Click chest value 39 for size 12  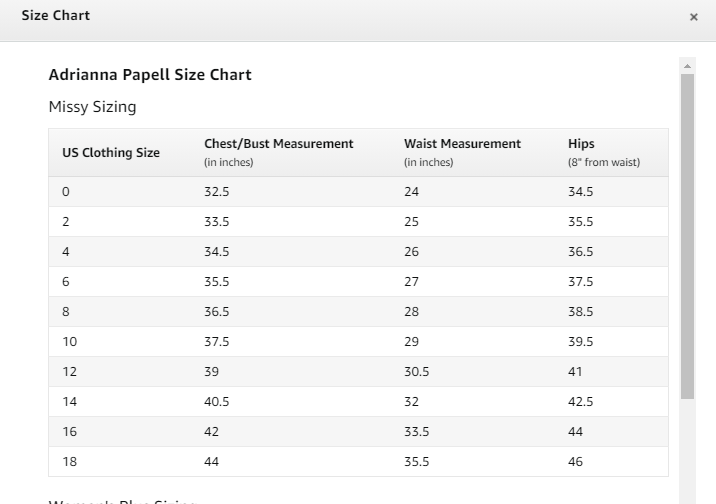pyautogui.click(x=211, y=372)
